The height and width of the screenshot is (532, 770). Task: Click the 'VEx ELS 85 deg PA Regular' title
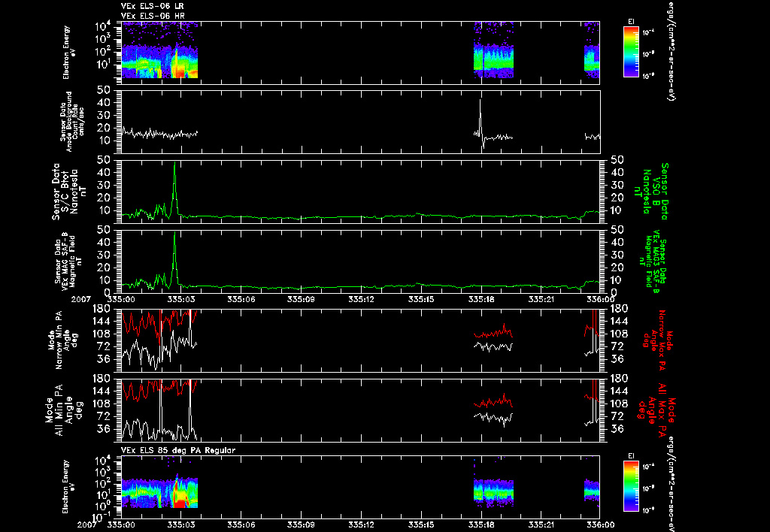click(178, 450)
